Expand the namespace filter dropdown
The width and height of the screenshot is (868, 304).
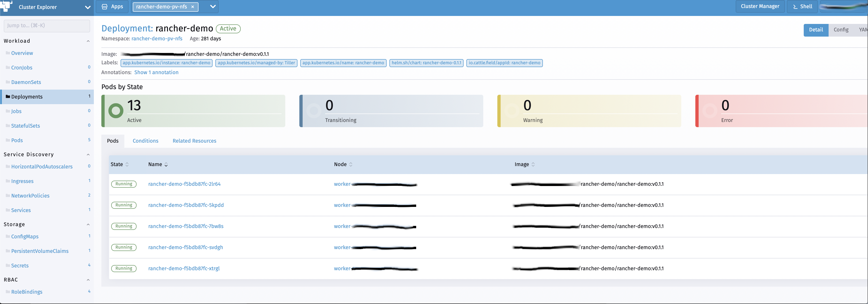[x=212, y=6]
